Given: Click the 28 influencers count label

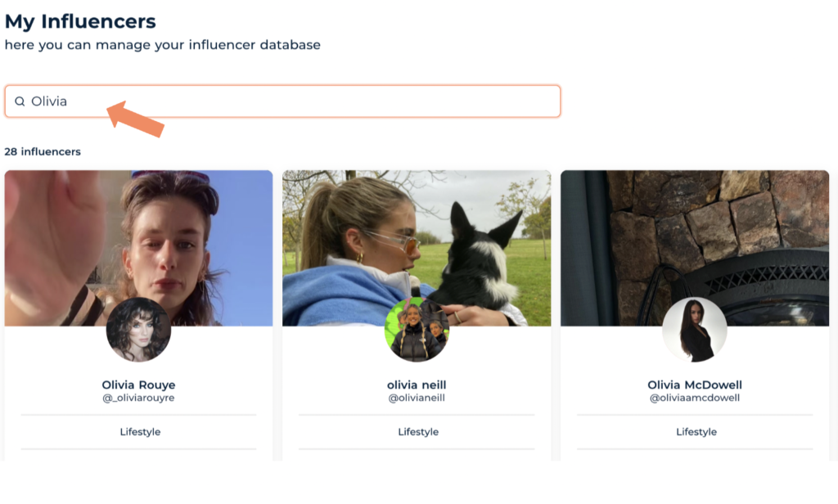Looking at the screenshot, I should coord(43,151).
